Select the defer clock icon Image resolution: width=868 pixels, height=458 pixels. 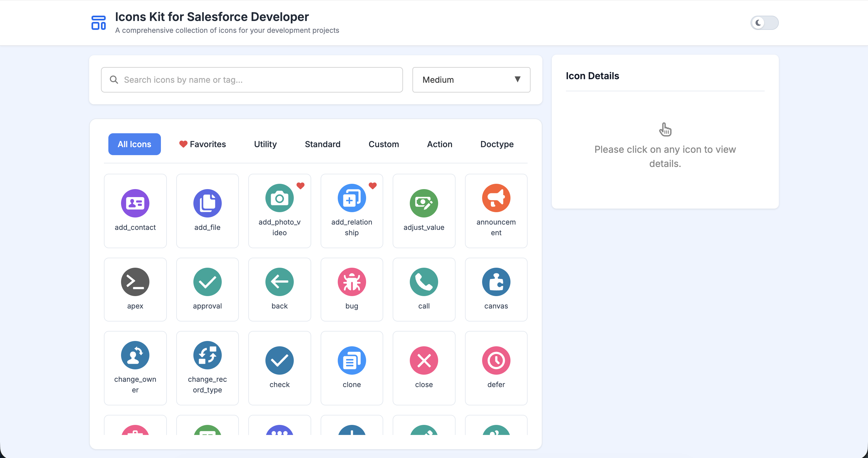(496, 360)
